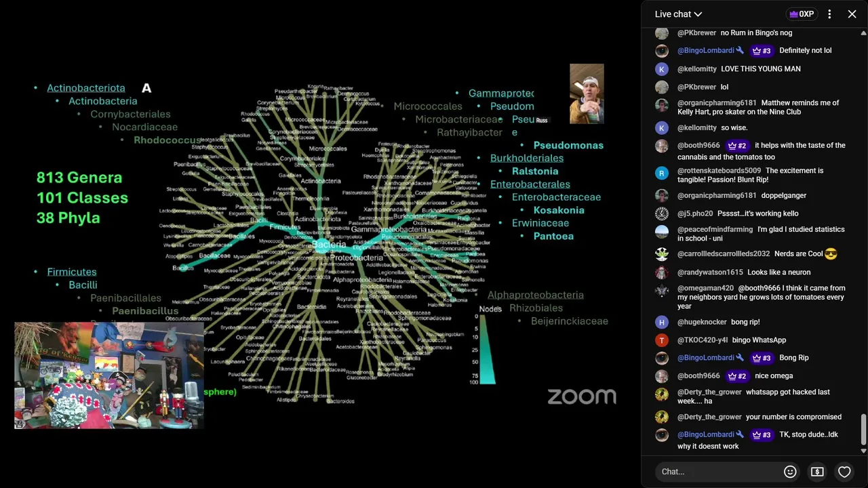
Task: Click the wrench moderator icon beside "Bong Rip"
Action: (740, 358)
